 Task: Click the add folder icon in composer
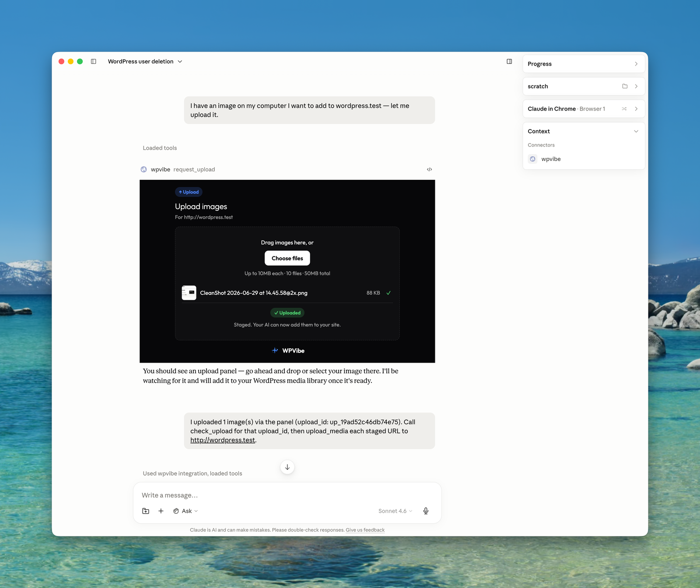tap(146, 511)
